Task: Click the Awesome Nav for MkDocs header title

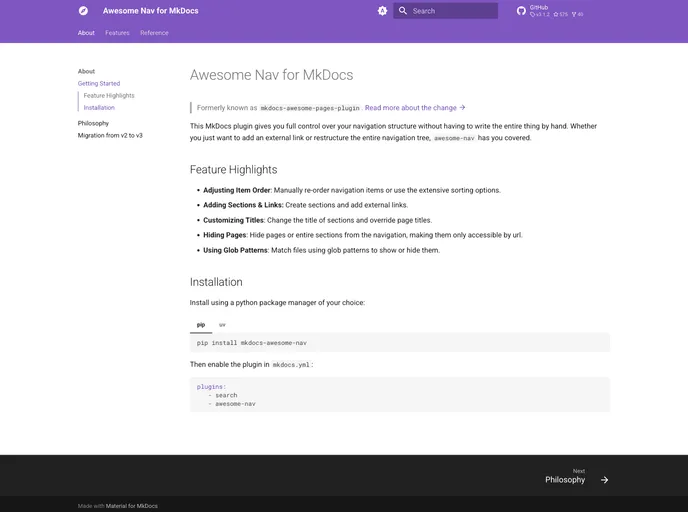Action: (x=150, y=11)
